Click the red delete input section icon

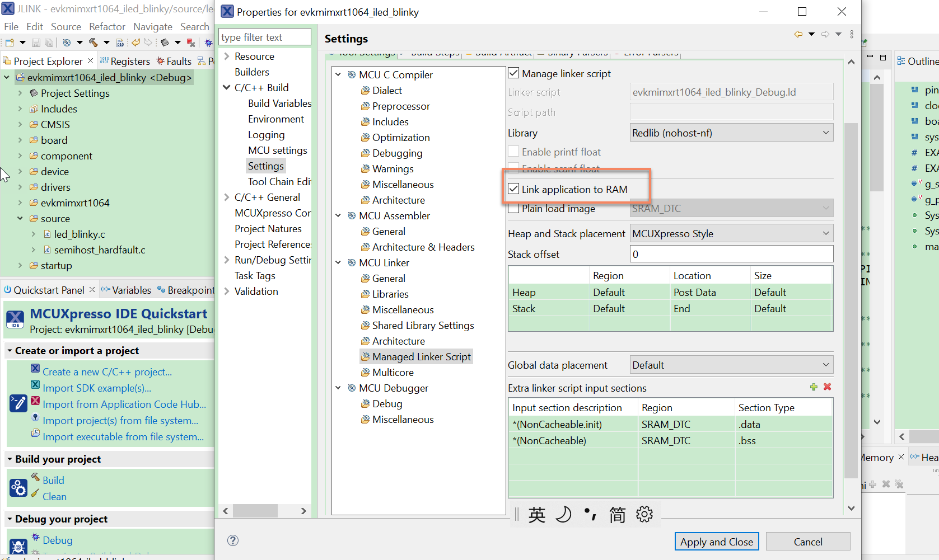(x=828, y=387)
